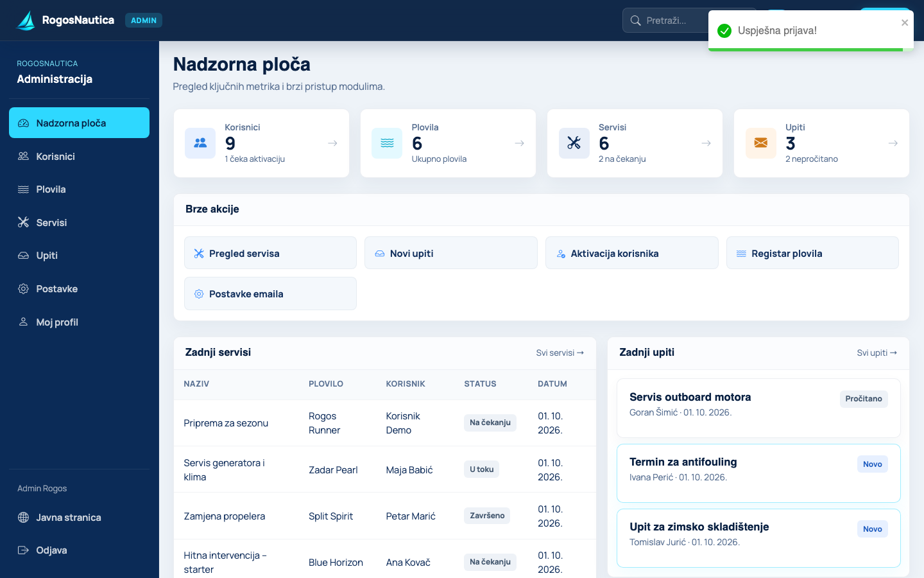924x578 pixels.
Task: Open the Termin za antifouling inquiry
Action: click(x=758, y=473)
